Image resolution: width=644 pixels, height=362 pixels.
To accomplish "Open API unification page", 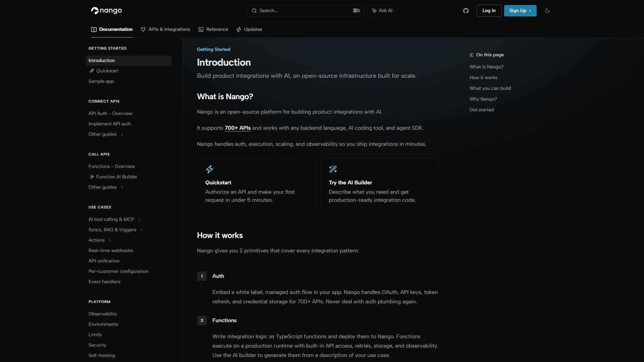I will pos(104,261).
